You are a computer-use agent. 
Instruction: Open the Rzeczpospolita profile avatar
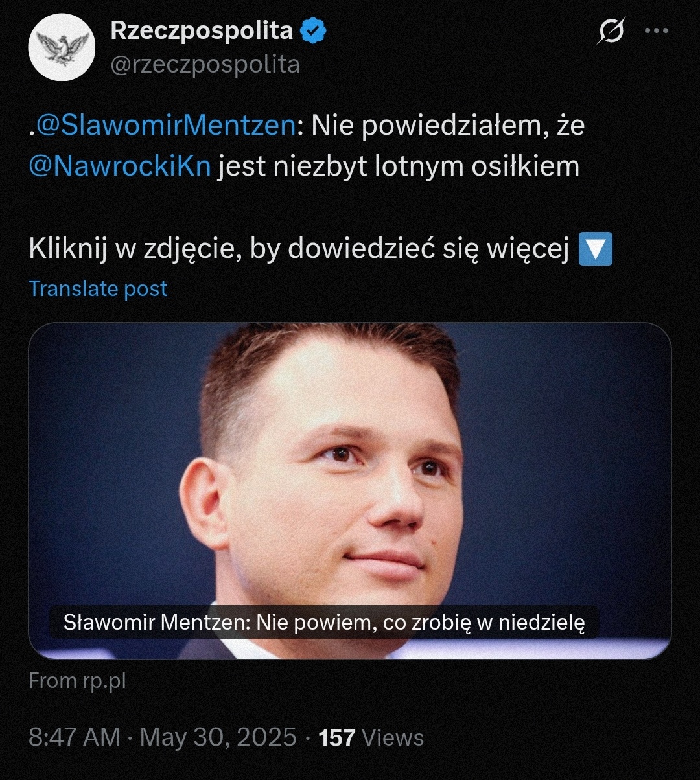point(62,47)
